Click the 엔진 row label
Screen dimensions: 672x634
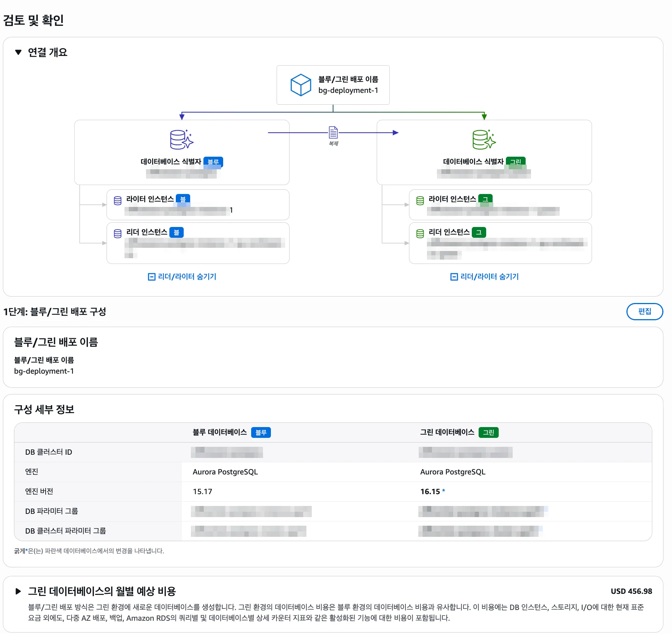click(32, 472)
